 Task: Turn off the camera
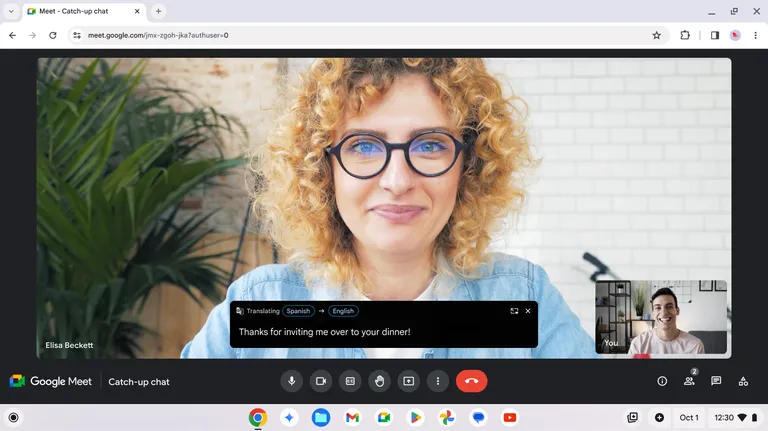[321, 381]
